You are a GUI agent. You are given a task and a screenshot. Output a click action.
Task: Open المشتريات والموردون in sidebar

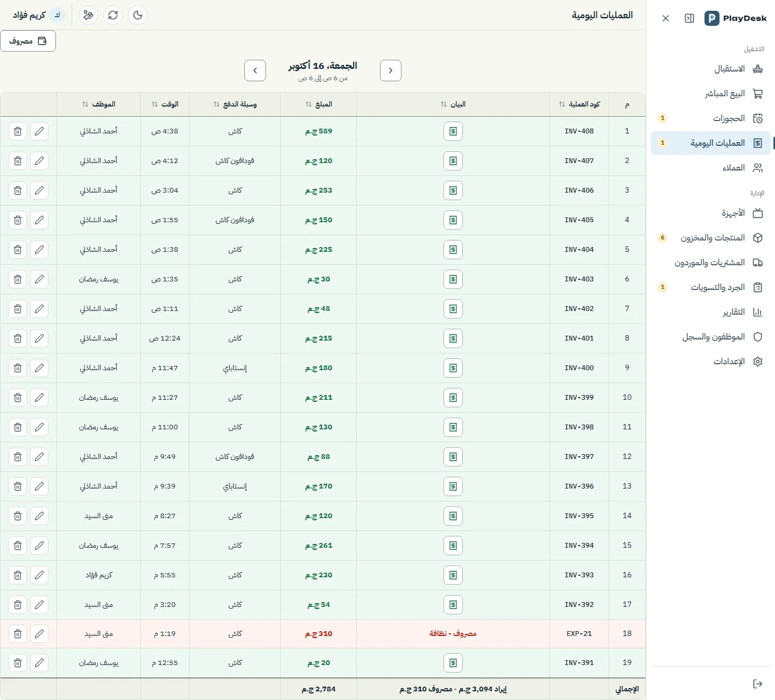(710, 263)
